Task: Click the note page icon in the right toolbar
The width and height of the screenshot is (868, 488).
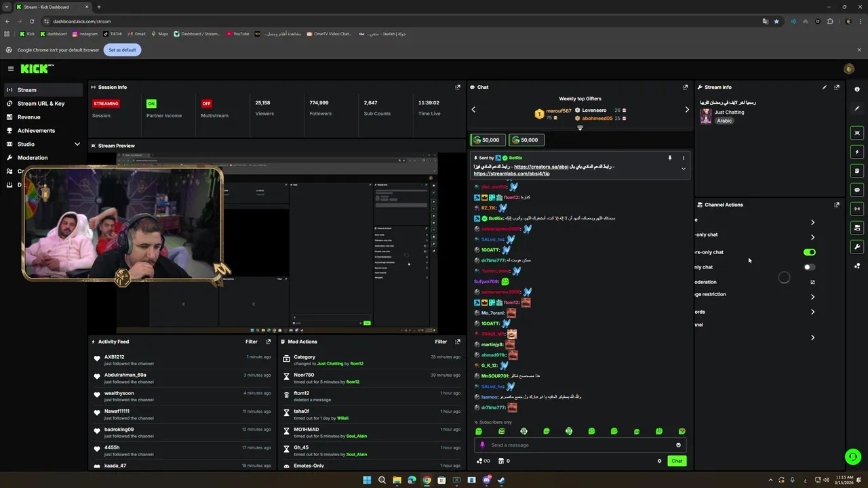Action: [x=857, y=171]
